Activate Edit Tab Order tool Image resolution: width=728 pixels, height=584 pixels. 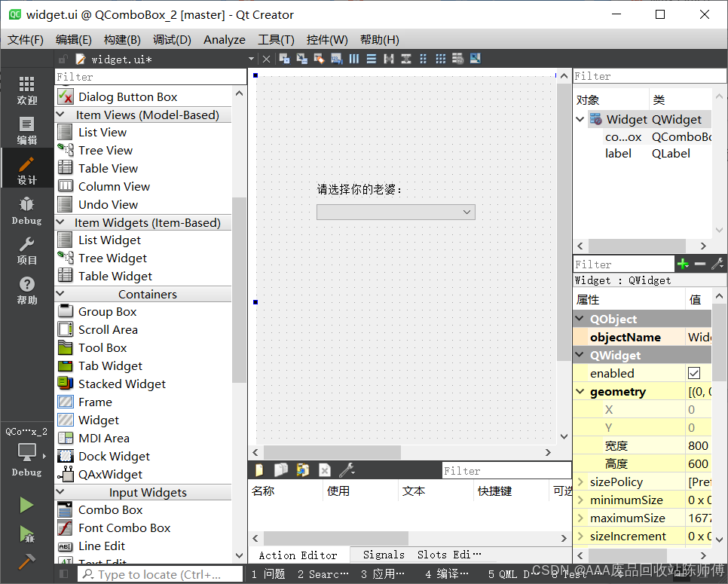pyautogui.click(x=337, y=59)
